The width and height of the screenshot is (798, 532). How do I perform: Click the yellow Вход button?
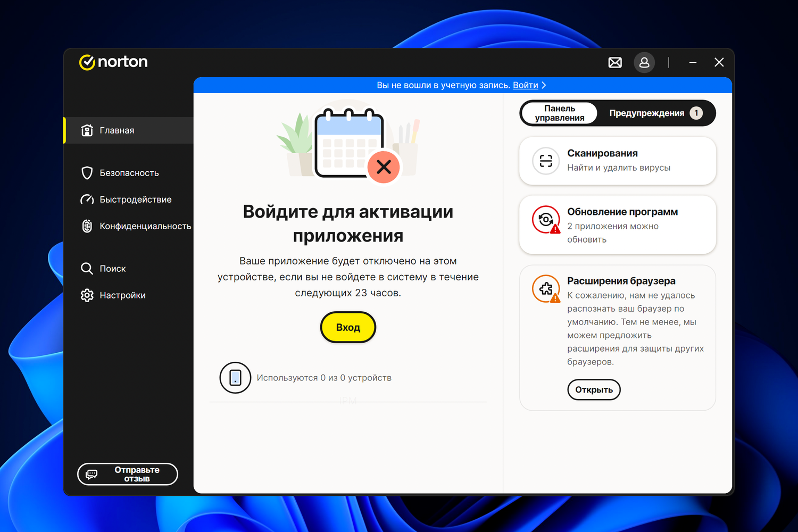(x=348, y=327)
